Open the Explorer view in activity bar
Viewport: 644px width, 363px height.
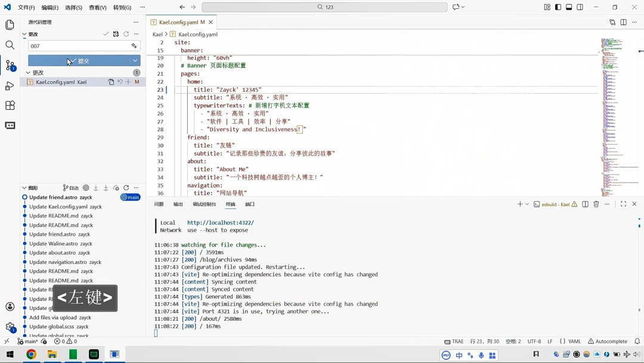pyautogui.click(x=10, y=25)
